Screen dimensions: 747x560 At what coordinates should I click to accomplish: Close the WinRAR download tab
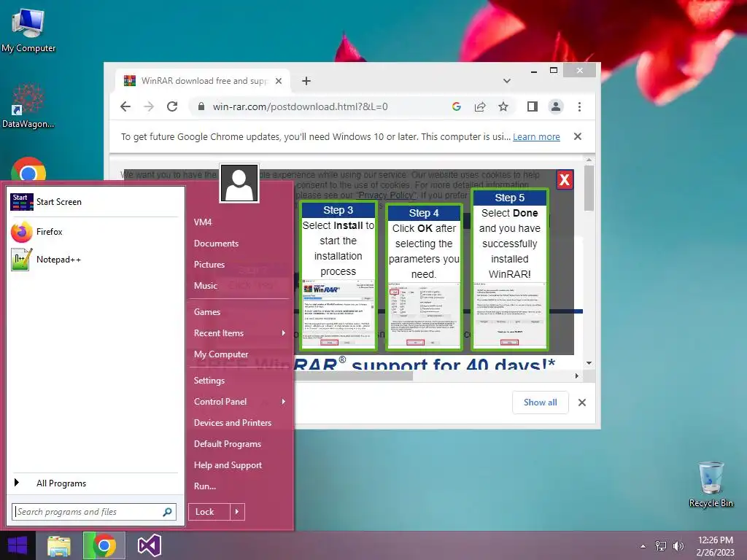[279, 81]
